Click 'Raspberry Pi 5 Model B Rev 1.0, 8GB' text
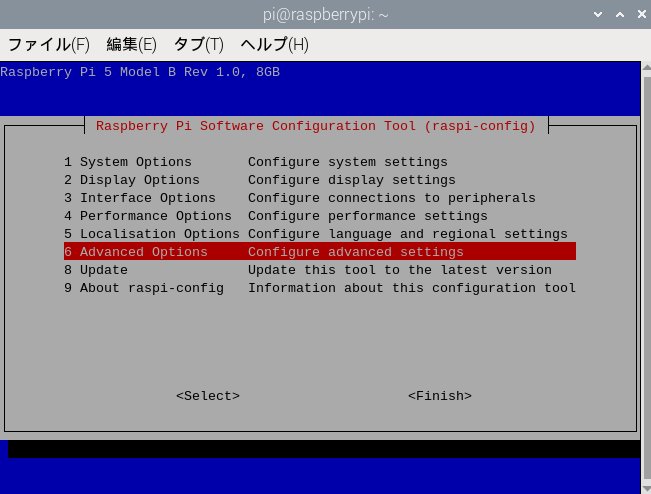Screen dimensions: 651x494 click(140, 72)
